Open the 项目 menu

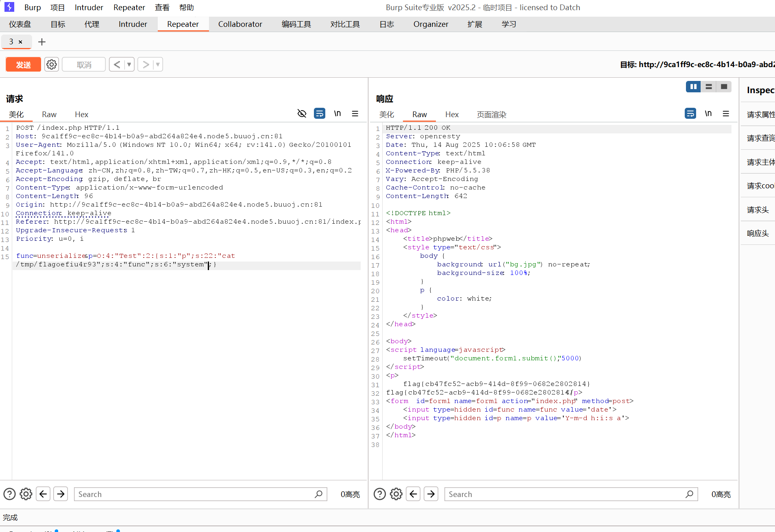[x=57, y=7]
